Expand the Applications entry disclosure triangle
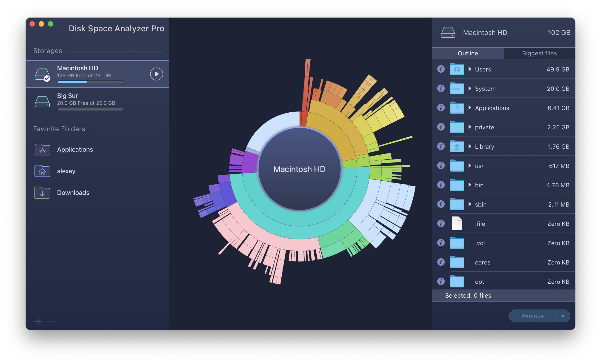Image resolution: width=601 pixels, height=364 pixels. [469, 108]
